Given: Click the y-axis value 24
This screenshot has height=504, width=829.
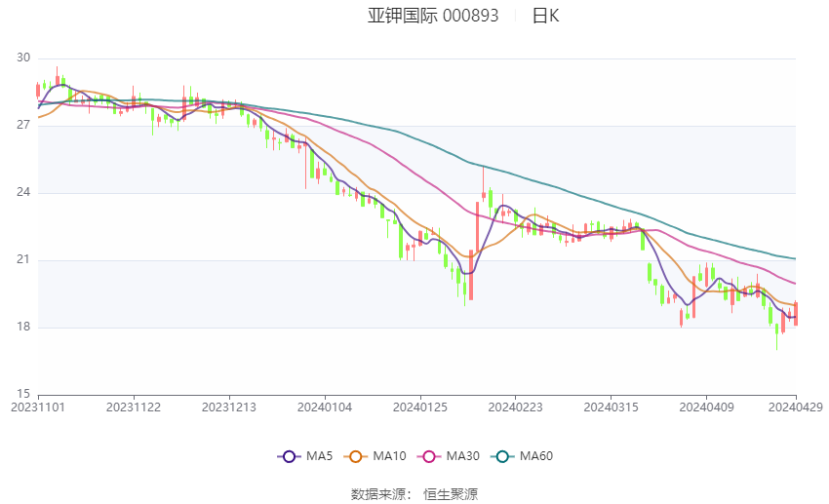Looking at the screenshot, I should (x=23, y=192).
